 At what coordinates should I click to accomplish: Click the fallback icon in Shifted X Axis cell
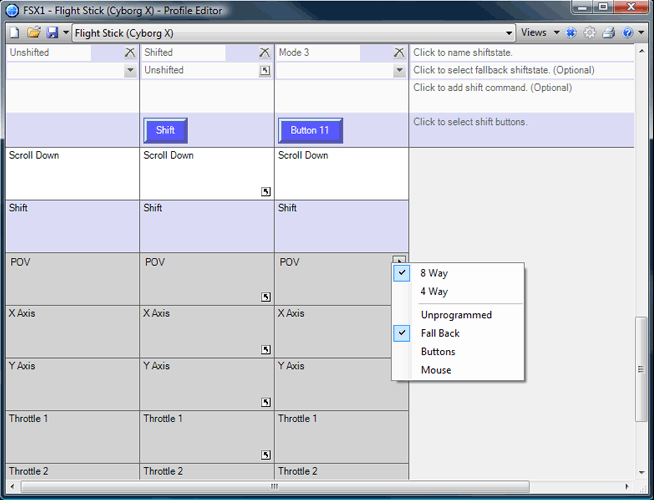266,349
